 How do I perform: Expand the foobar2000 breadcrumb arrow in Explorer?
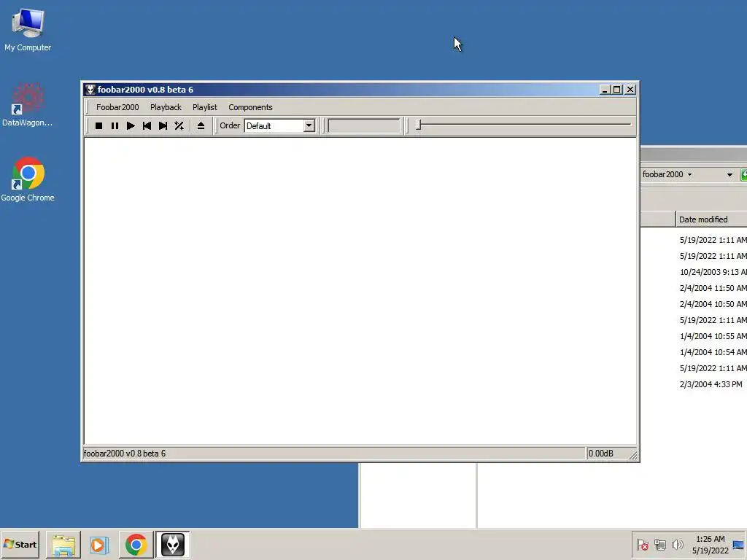(x=689, y=175)
